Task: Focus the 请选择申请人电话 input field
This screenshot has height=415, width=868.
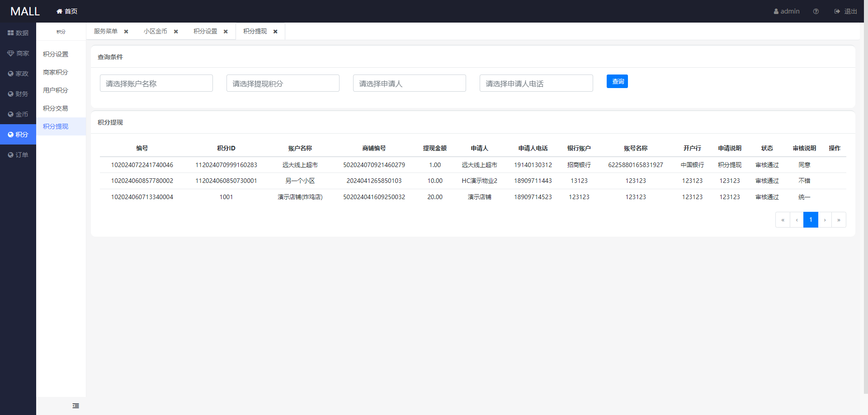Action: click(536, 83)
